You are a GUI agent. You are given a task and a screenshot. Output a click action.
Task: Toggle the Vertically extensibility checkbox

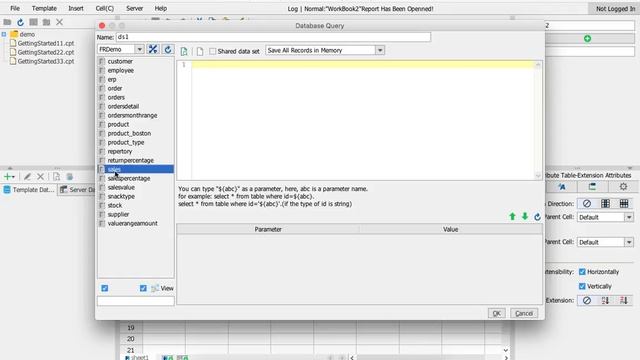pos(582,286)
